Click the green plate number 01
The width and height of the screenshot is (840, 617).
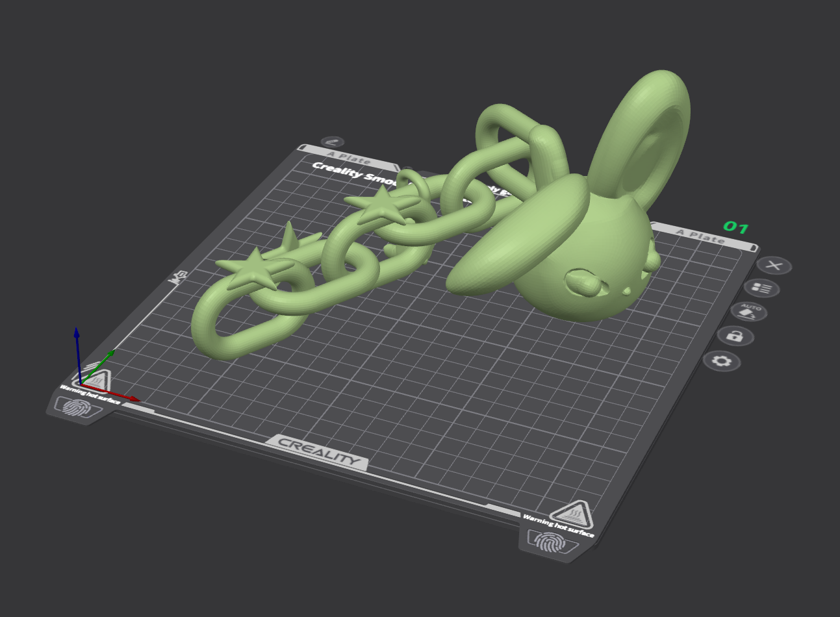point(736,227)
